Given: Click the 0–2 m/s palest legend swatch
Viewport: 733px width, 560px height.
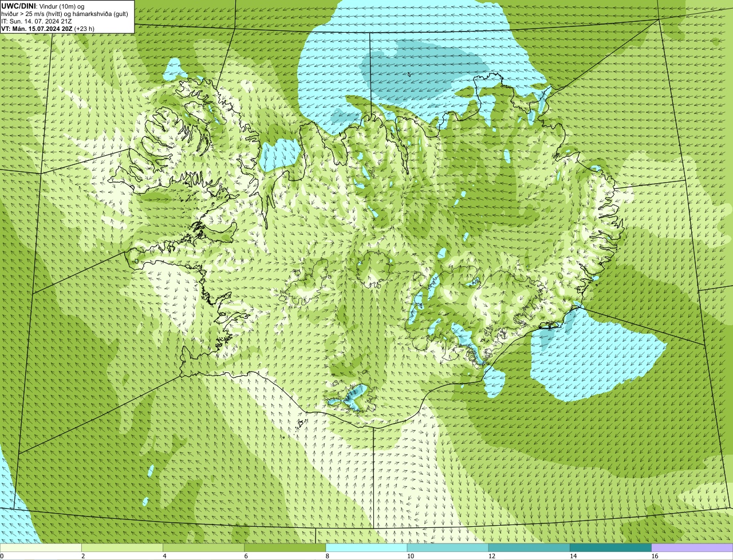Looking at the screenshot, I should pos(41,548).
